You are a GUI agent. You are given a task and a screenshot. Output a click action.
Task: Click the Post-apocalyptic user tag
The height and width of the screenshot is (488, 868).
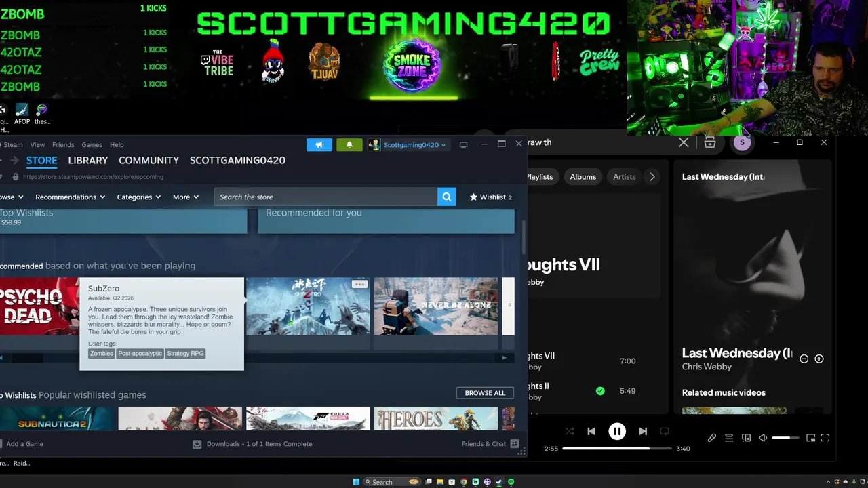[140, 354]
